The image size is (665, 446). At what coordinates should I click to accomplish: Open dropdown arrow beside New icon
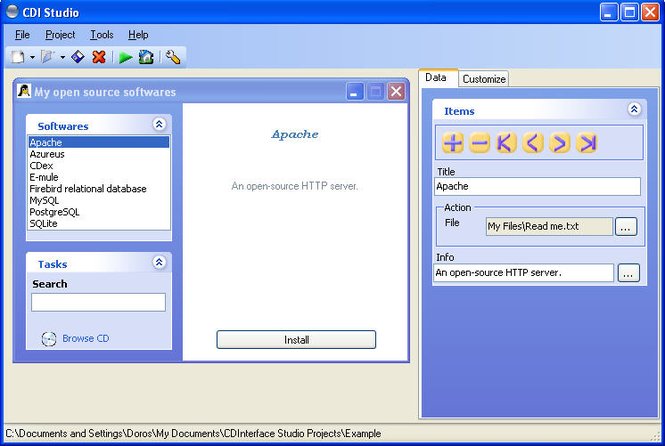pos(32,57)
